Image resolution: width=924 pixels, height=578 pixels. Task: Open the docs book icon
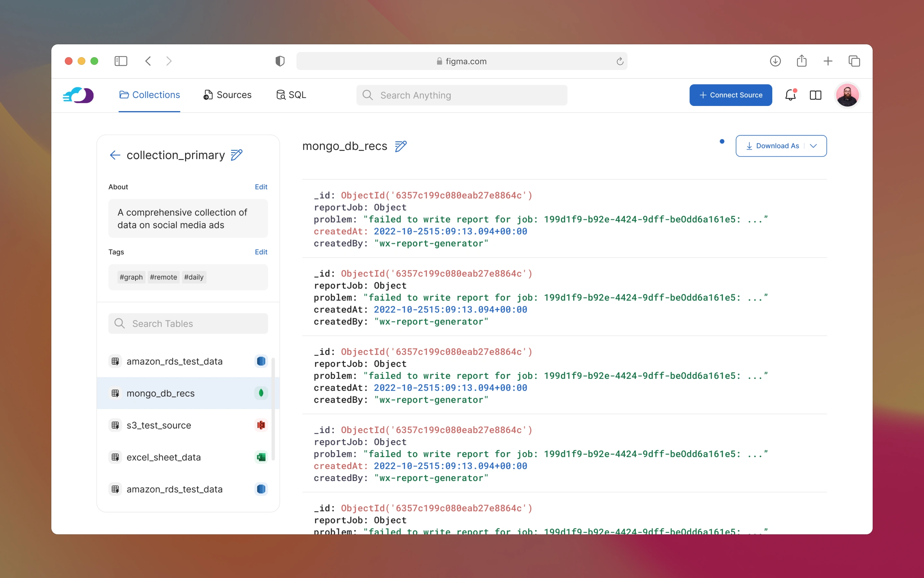tap(816, 95)
